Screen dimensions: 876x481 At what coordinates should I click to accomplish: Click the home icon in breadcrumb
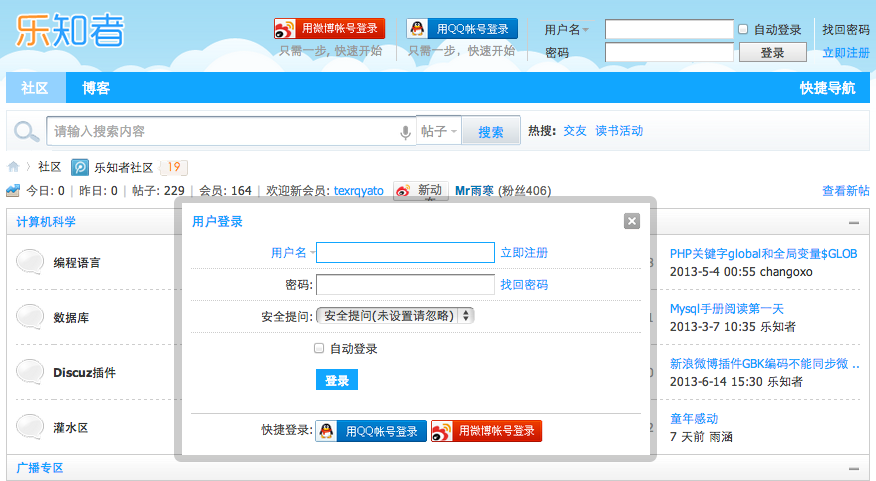(13, 166)
